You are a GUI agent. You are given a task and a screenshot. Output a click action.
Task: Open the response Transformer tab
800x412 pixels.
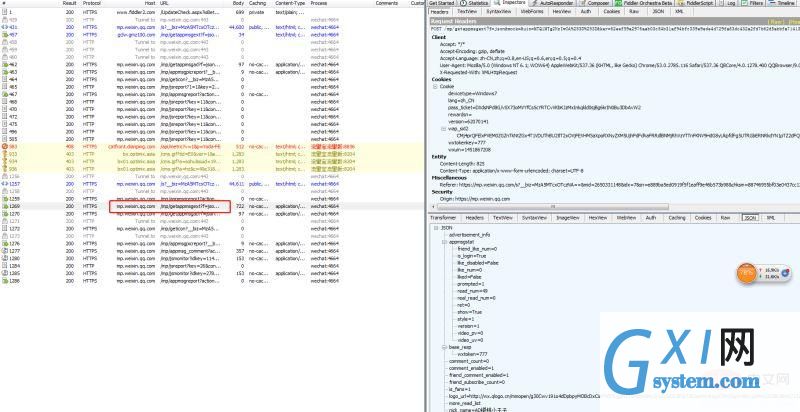443,218
